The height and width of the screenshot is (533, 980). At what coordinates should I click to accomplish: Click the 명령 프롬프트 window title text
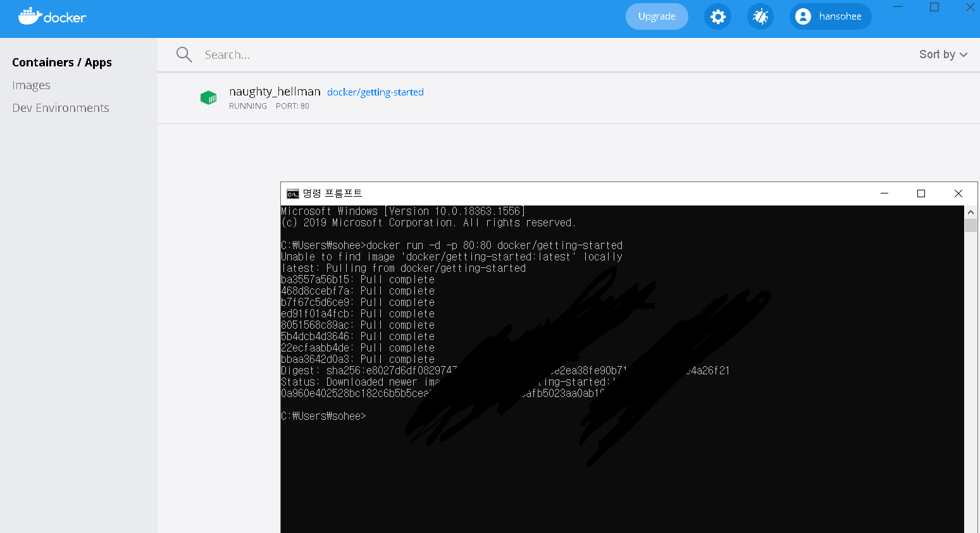point(332,193)
